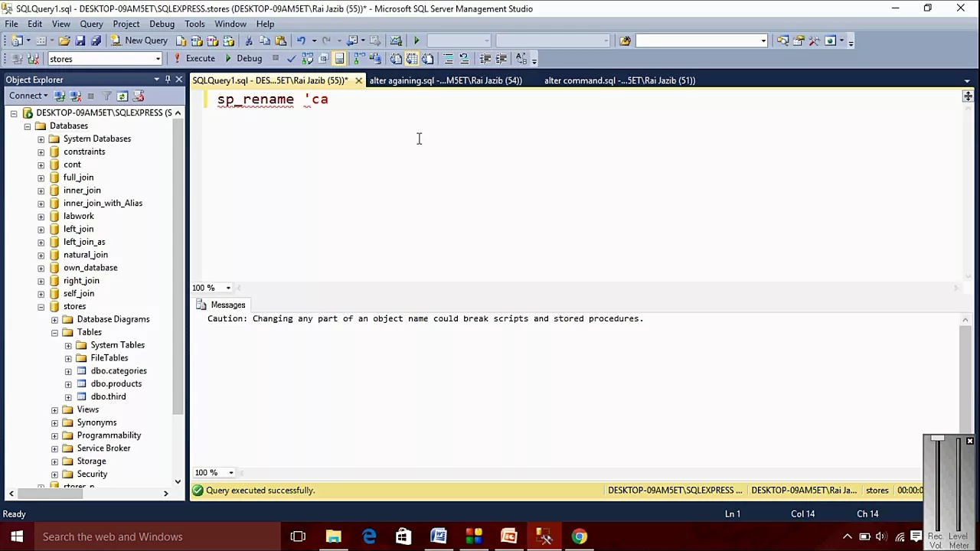Expand the dbo.products table
This screenshot has height=551, width=980.
[x=69, y=384]
